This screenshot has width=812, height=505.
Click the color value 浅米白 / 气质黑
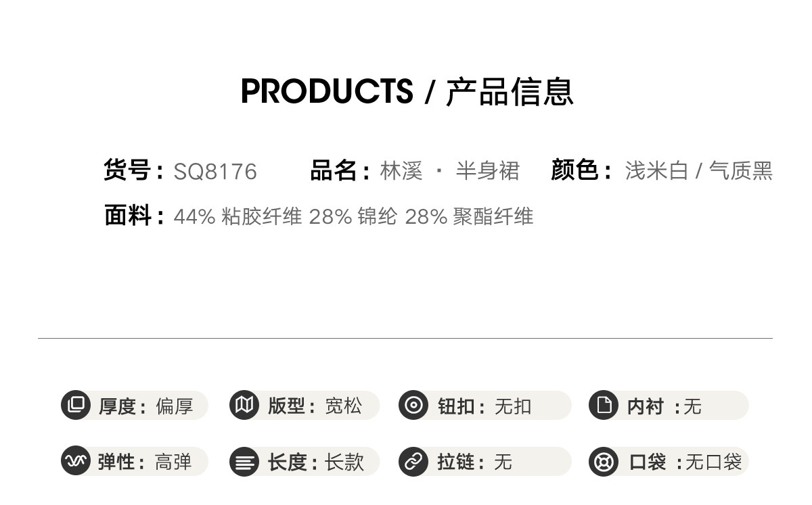[x=698, y=171]
